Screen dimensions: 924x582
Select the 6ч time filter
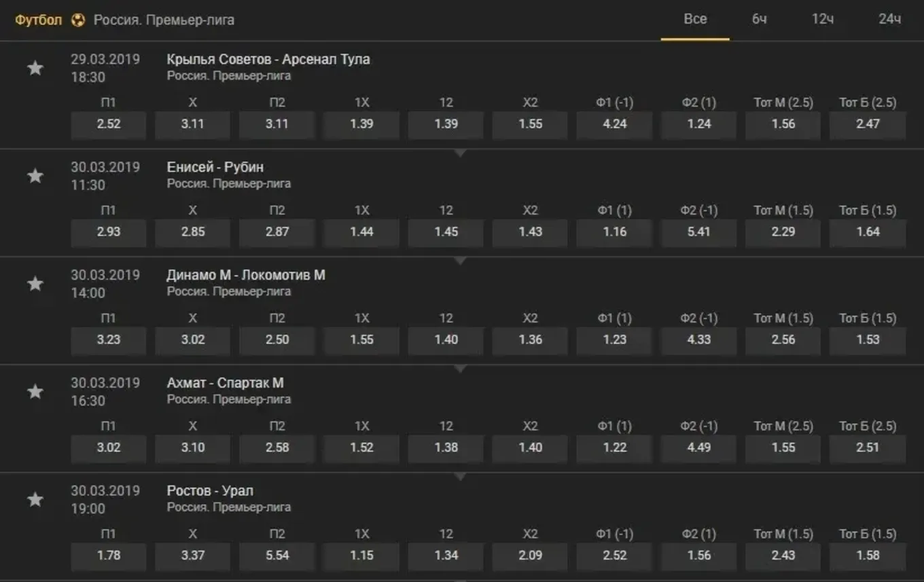coord(759,20)
